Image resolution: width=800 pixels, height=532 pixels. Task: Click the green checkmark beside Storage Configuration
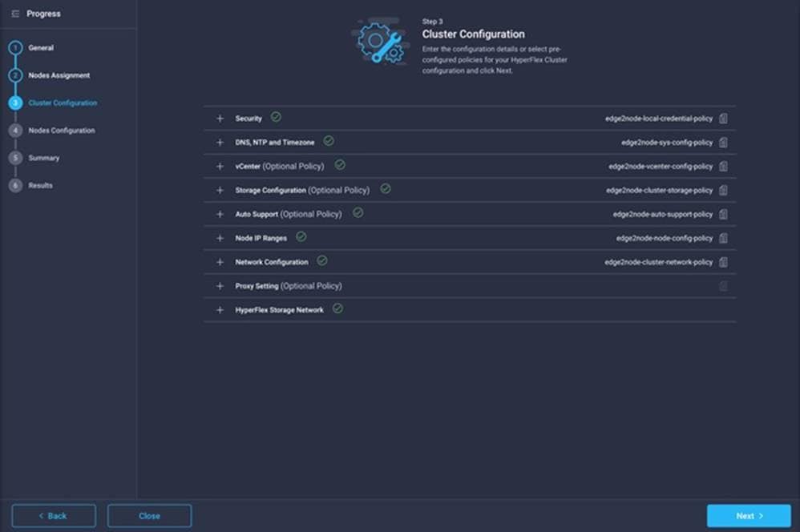click(x=386, y=189)
